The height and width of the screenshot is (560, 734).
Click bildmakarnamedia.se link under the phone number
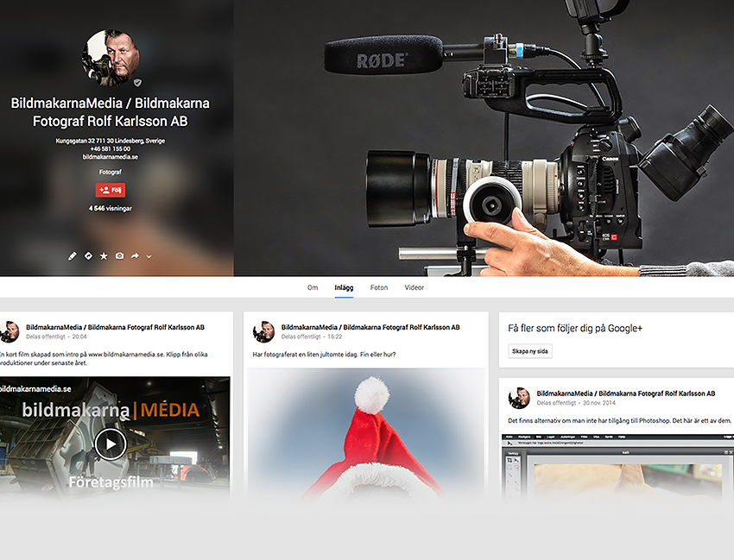tap(111, 157)
